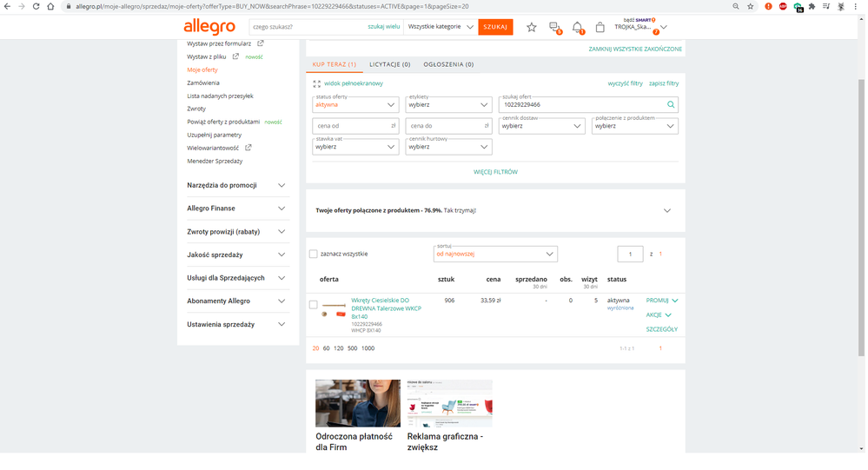The height and width of the screenshot is (470, 868).
Task: Click the Allegro logo
Action: pos(209,27)
